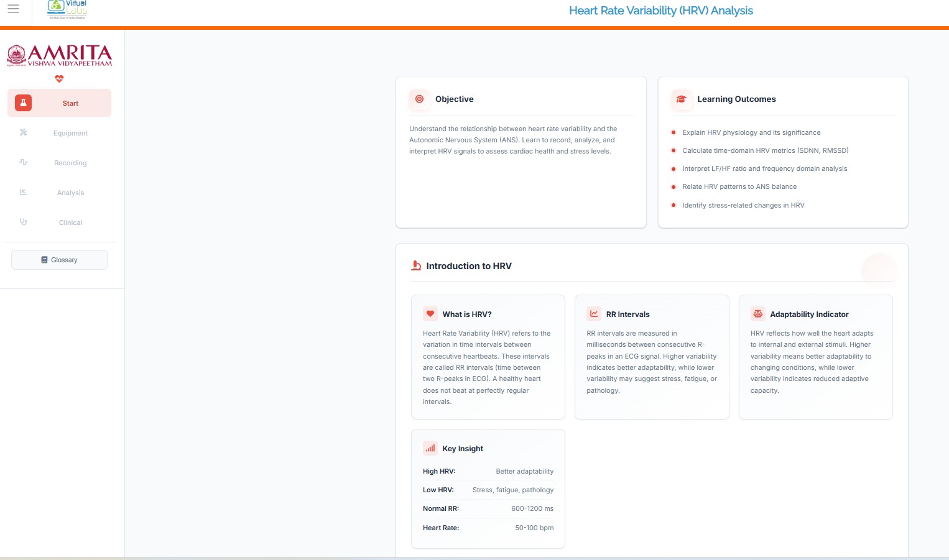Go to the Equipment section

click(70, 133)
